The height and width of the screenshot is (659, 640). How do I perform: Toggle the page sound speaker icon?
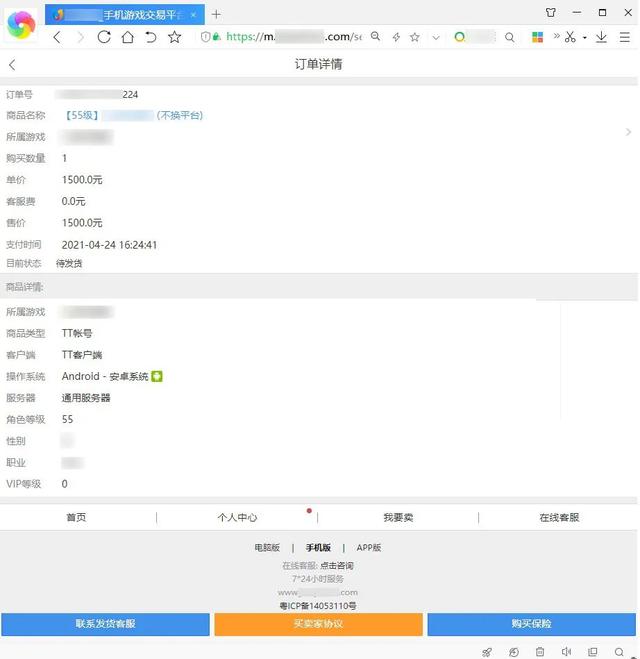[566, 652]
